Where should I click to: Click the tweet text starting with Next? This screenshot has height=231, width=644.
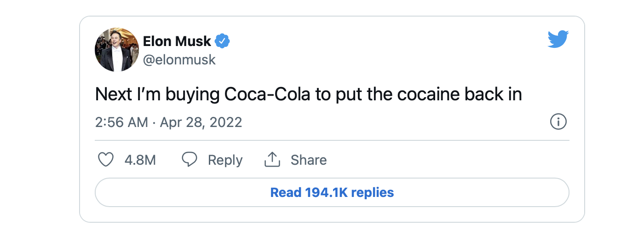click(110, 94)
